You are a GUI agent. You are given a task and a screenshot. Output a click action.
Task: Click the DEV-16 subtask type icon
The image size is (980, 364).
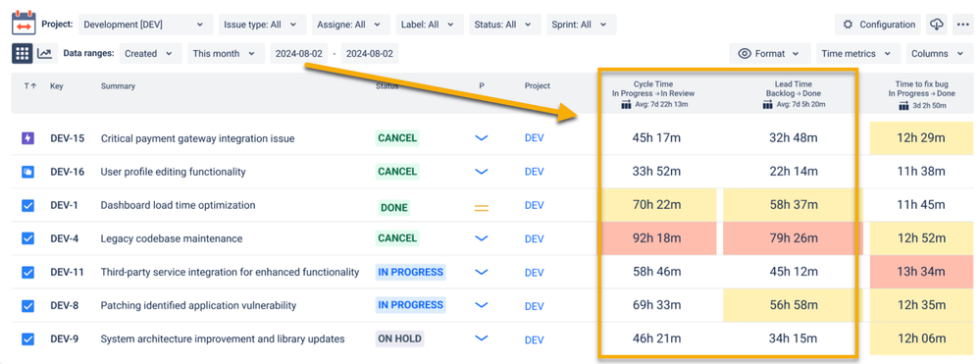pyautogui.click(x=27, y=172)
